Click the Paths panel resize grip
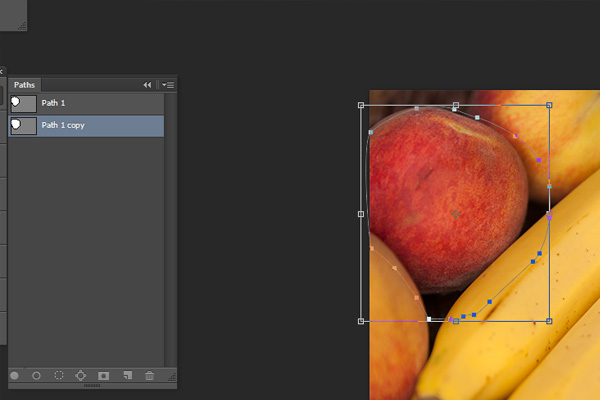This screenshot has width=600, height=400. pyautogui.click(x=172, y=377)
